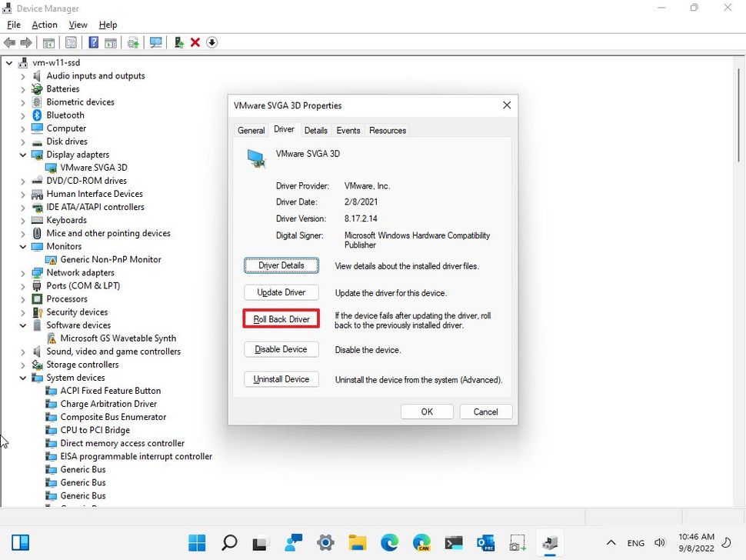Collapse the Display adapters tree node
The height and width of the screenshot is (560, 746).
pyautogui.click(x=22, y=155)
